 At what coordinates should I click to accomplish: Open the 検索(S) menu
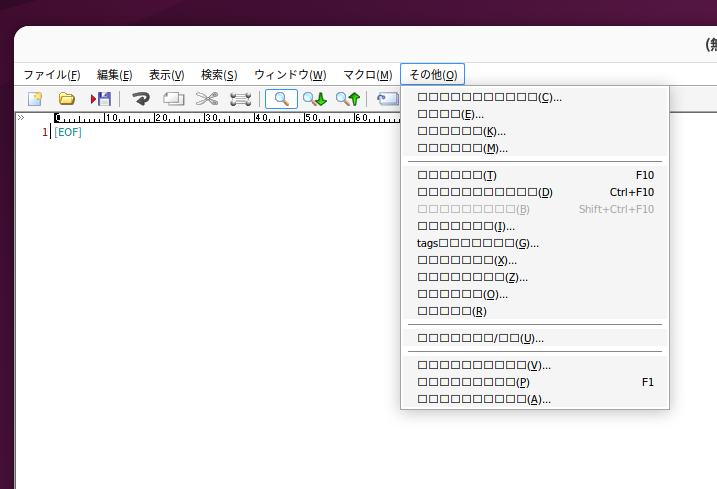(x=219, y=75)
